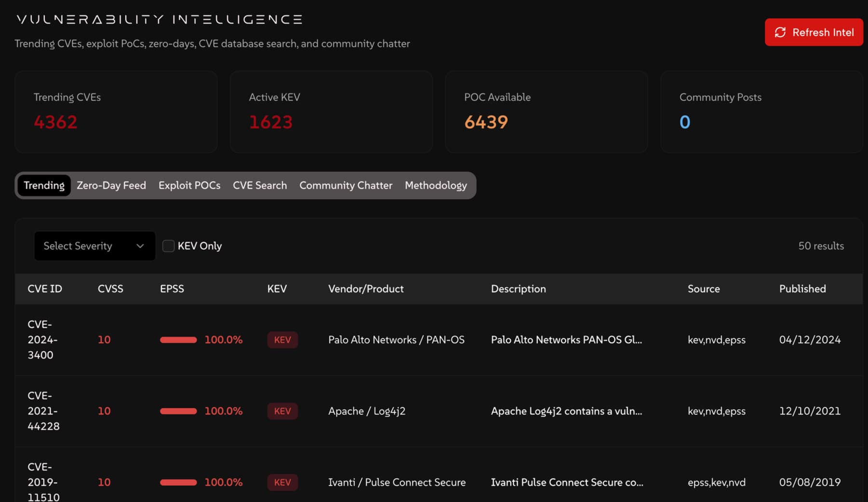
Task: Select Palo Alto Networks / PAN-OS vendor cell
Action: (x=396, y=340)
